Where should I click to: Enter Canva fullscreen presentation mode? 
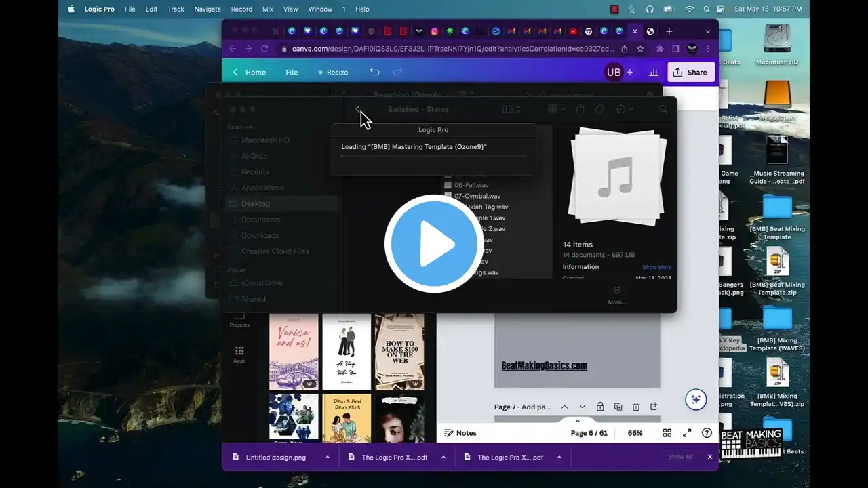point(687,433)
